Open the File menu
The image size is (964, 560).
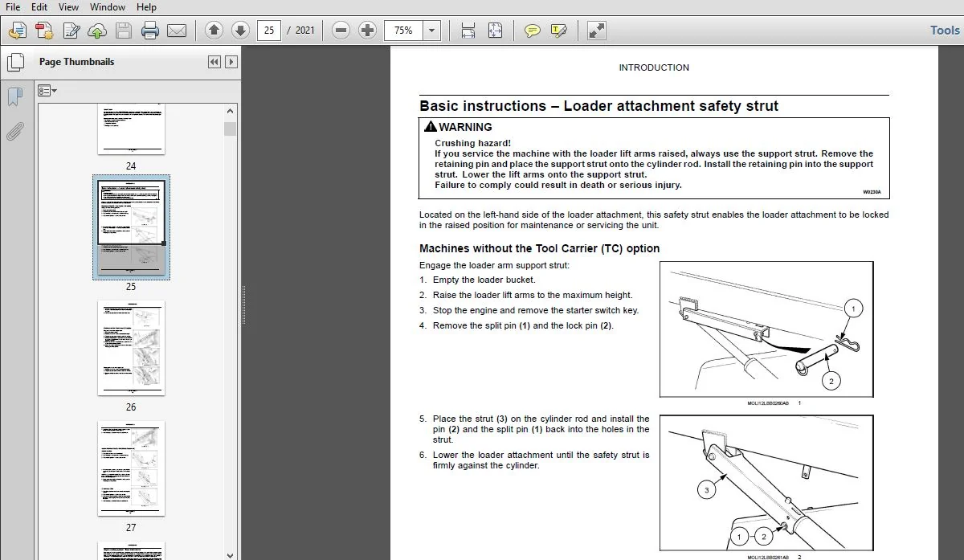[x=13, y=6]
